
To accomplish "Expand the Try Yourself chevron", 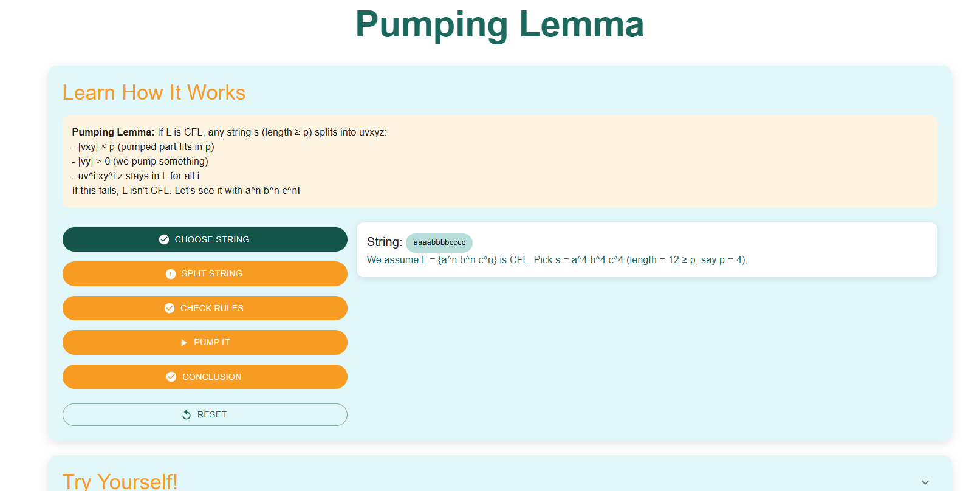I will pyautogui.click(x=925, y=482).
